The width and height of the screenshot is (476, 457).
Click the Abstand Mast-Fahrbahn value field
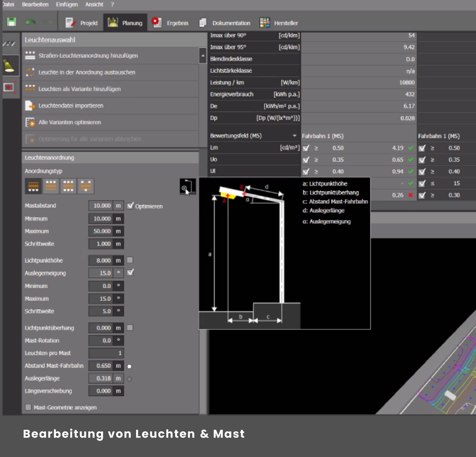click(x=101, y=366)
